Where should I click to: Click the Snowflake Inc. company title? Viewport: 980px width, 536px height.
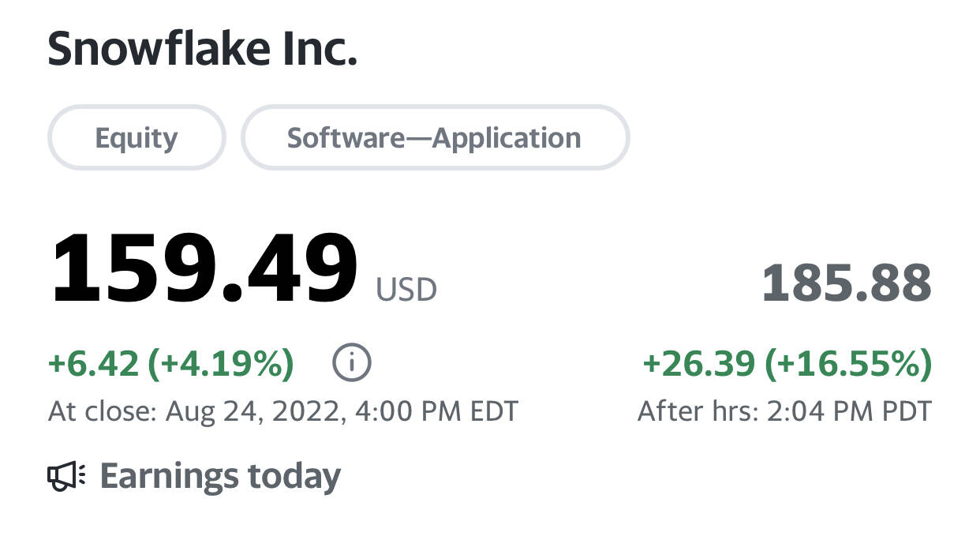click(203, 49)
